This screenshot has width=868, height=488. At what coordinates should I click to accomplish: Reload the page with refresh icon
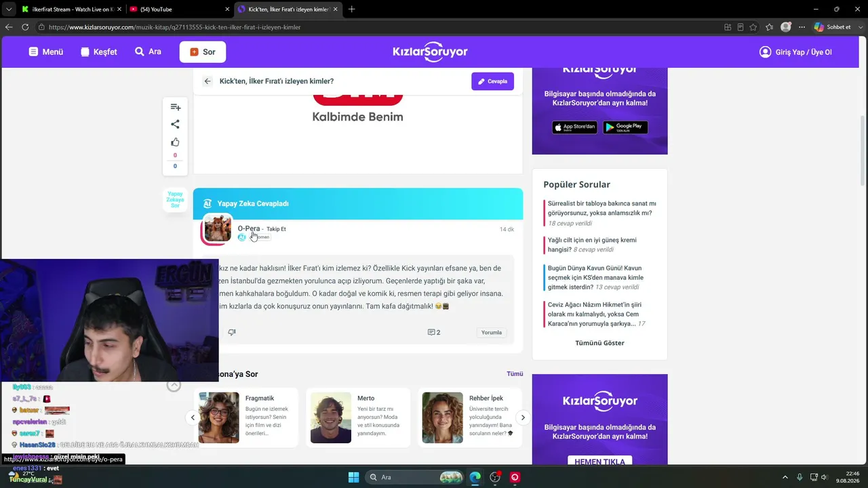pyautogui.click(x=25, y=27)
